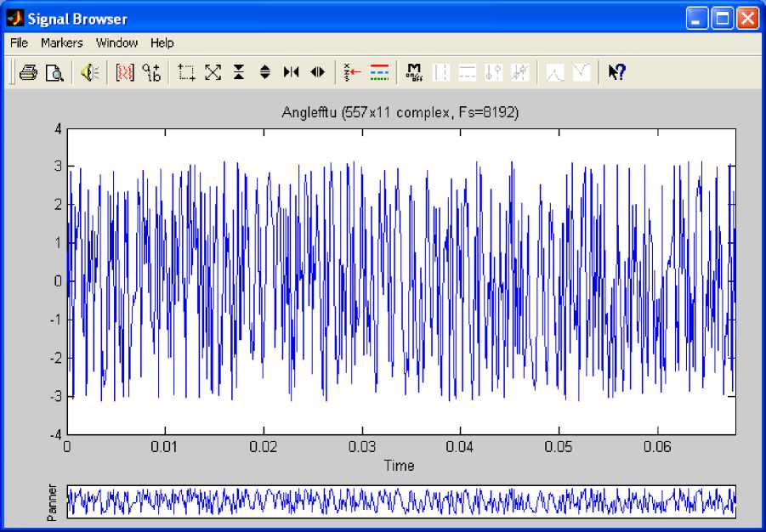Click Zoom In-Y toolbar icon
The height and width of the screenshot is (532, 766).
point(239,73)
